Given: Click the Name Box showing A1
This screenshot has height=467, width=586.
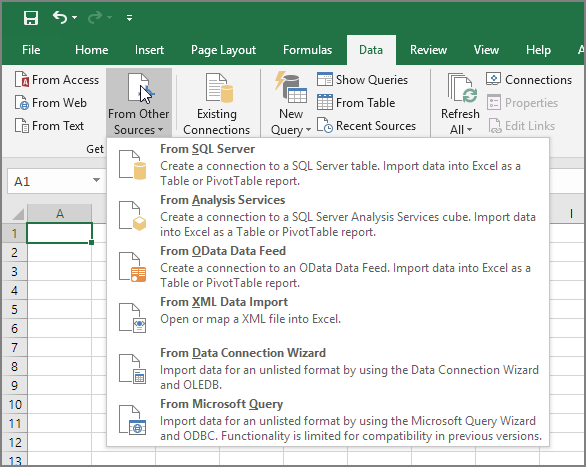Looking at the screenshot, I should pyautogui.click(x=49, y=182).
